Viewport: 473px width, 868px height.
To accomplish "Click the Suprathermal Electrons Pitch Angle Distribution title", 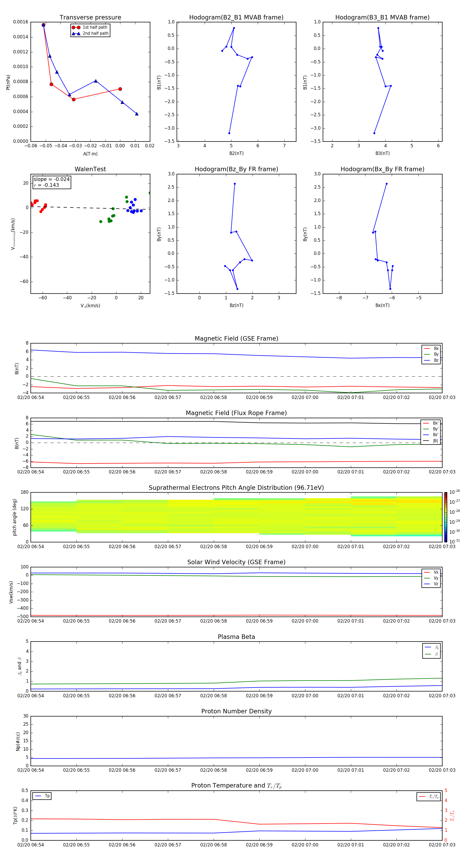I will coord(236,488).
